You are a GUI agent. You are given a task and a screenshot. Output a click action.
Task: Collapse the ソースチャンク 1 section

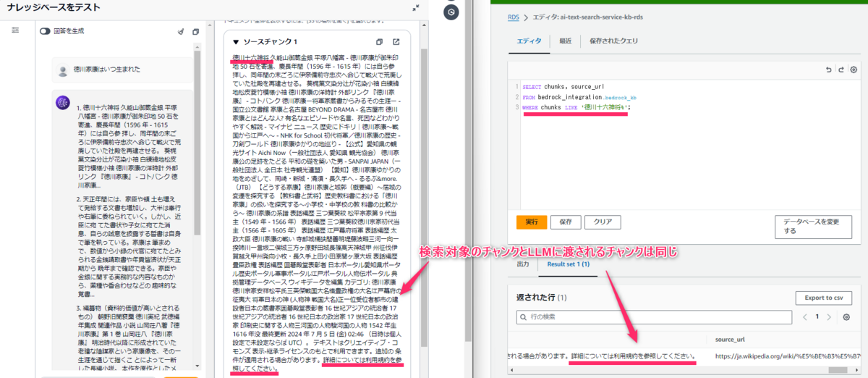coord(236,42)
